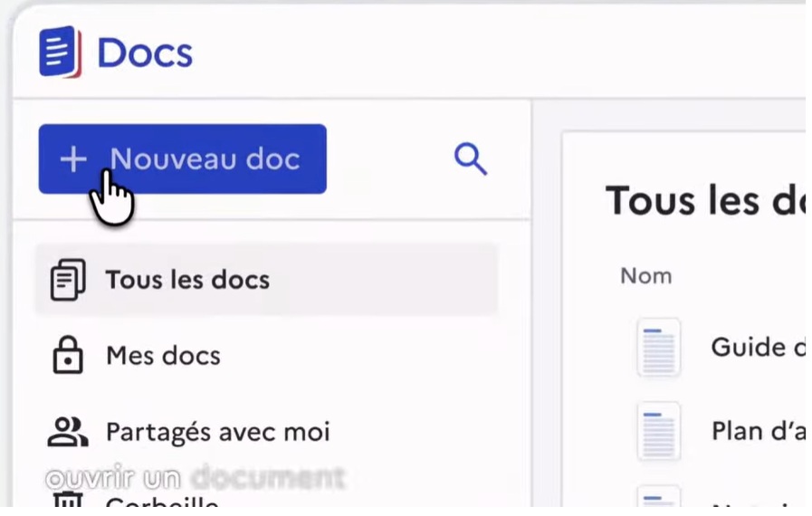This screenshot has width=812, height=516.
Task: Open search with the magnifier icon
Action: pyautogui.click(x=470, y=159)
